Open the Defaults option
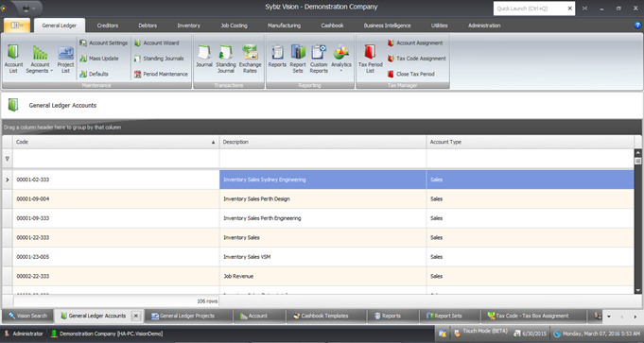 94,74
